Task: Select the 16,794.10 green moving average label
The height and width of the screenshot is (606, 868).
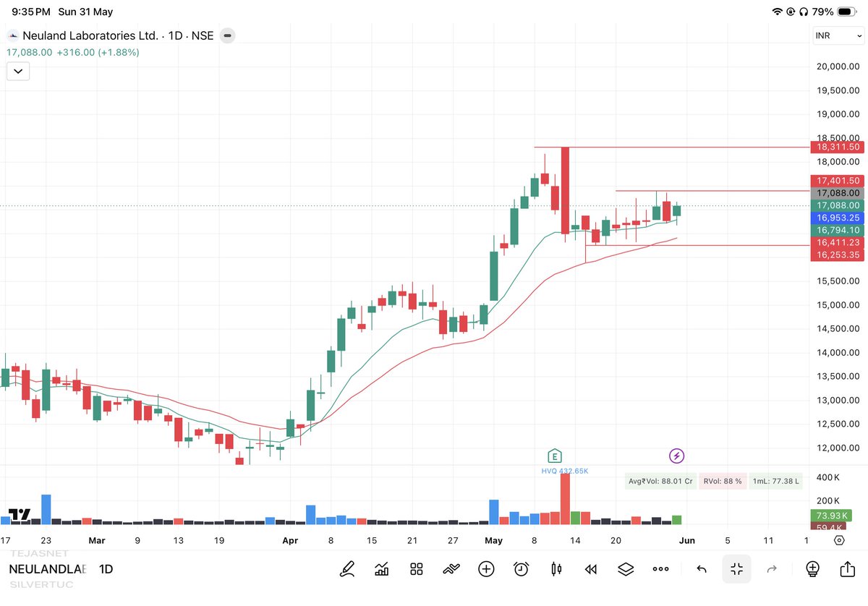Action: pyautogui.click(x=838, y=230)
